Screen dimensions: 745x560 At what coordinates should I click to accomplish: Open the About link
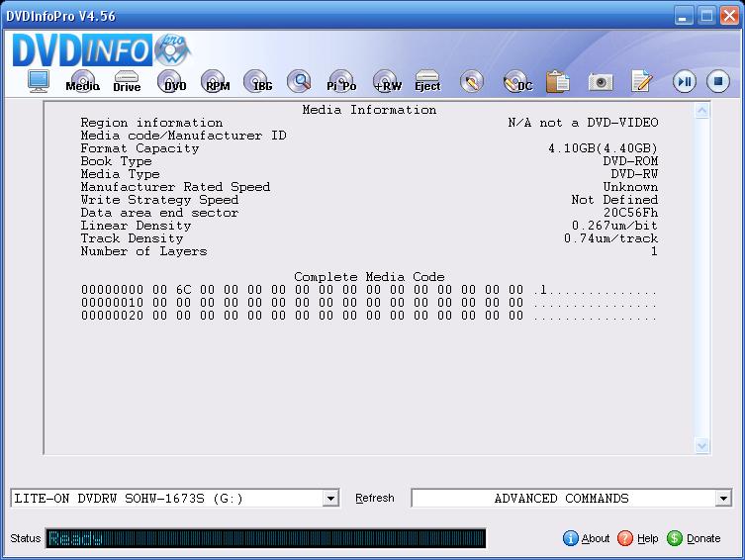pyautogui.click(x=595, y=538)
